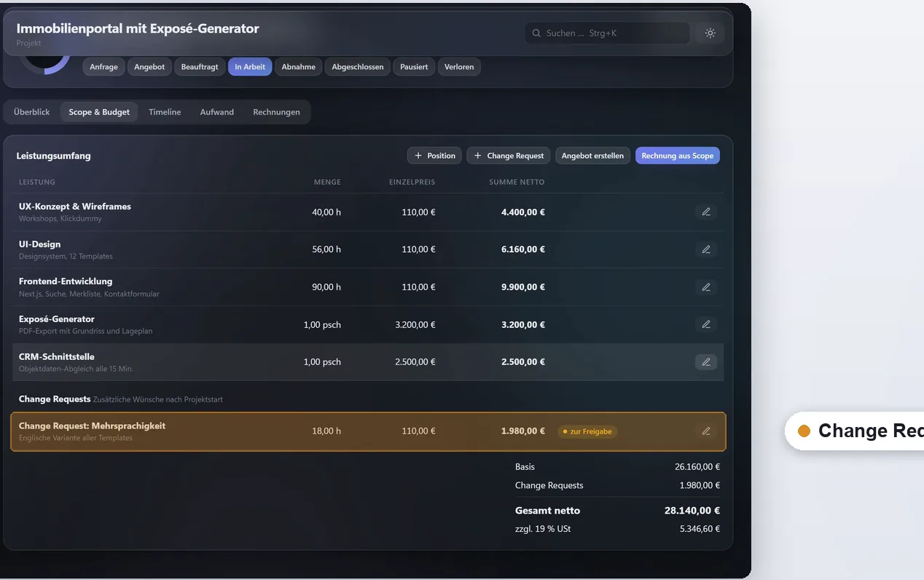Edit the Frontend-Entwicklung position
The width and height of the screenshot is (924, 580).
click(705, 287)
